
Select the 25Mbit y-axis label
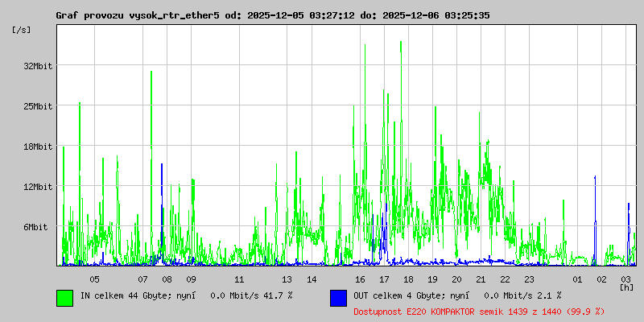pyautogui.click(x=38, y=106)
